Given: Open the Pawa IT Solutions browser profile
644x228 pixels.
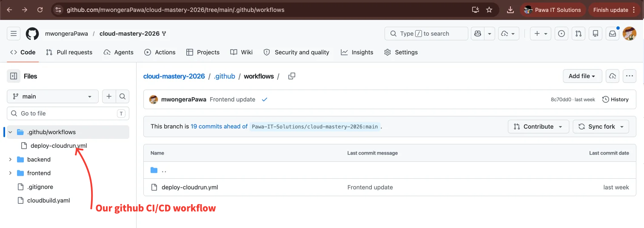Looking at the screenshot, I should coord(553,10).
